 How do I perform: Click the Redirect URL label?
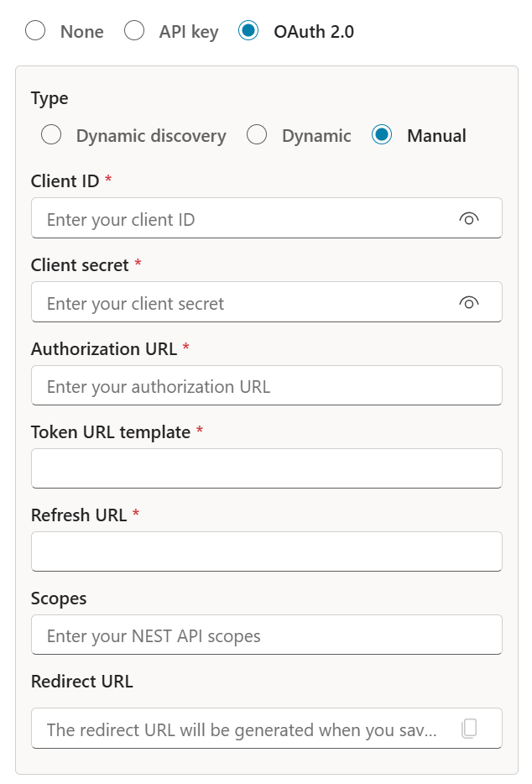pyautogui.click(x=82, y=682)
